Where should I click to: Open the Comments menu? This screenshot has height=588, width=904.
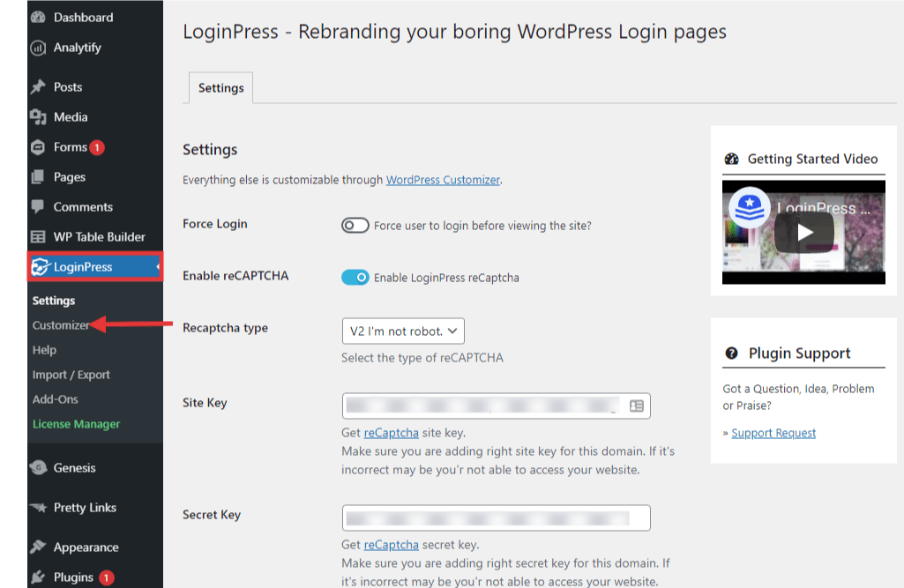pyautogui.click(x=83, y=207)
